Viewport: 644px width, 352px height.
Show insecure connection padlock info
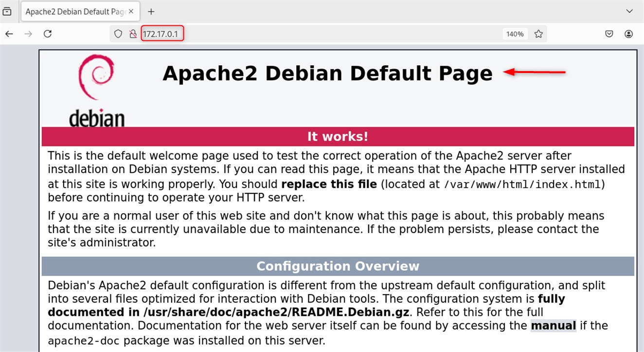[132, 34]
